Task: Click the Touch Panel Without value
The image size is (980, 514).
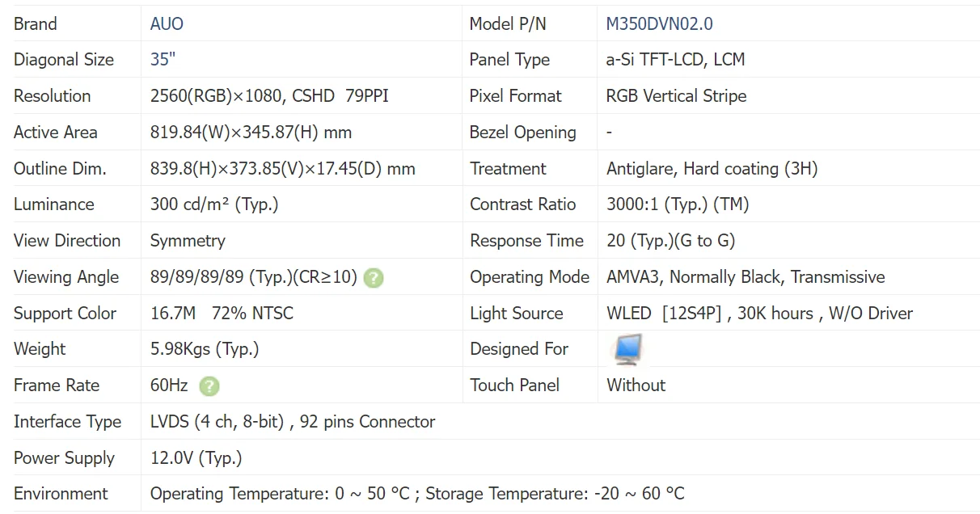Action: [636, 385]
